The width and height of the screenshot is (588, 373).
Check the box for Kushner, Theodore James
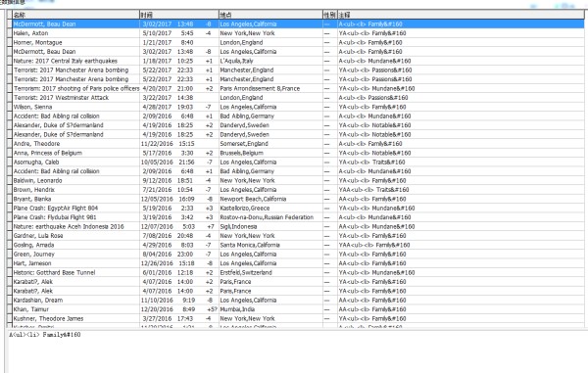[10, 319]
